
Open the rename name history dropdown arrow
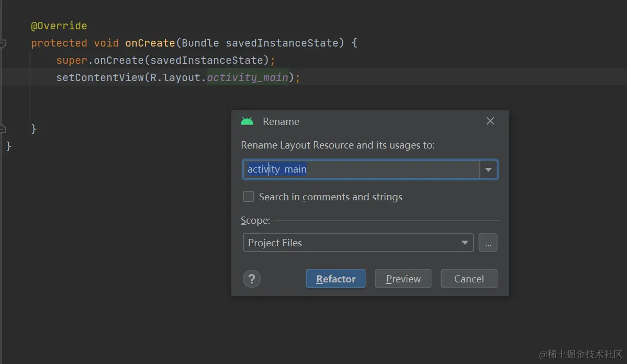(x=488, y=169)
